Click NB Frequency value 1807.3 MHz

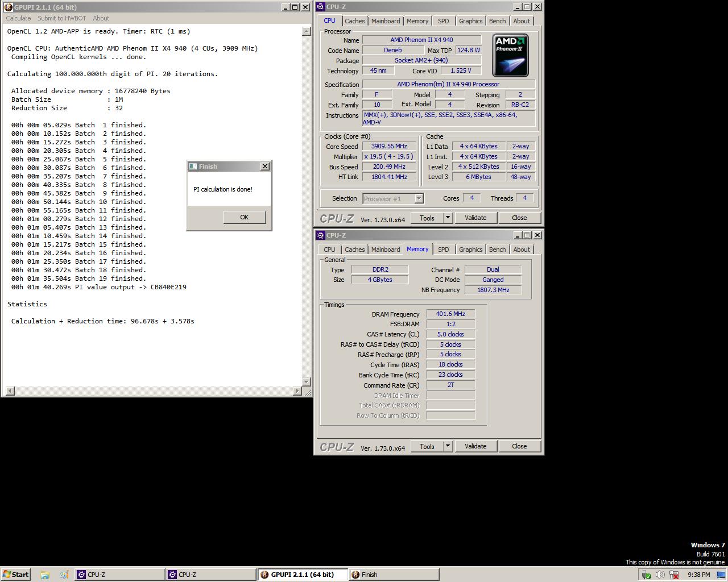(493, 290)
